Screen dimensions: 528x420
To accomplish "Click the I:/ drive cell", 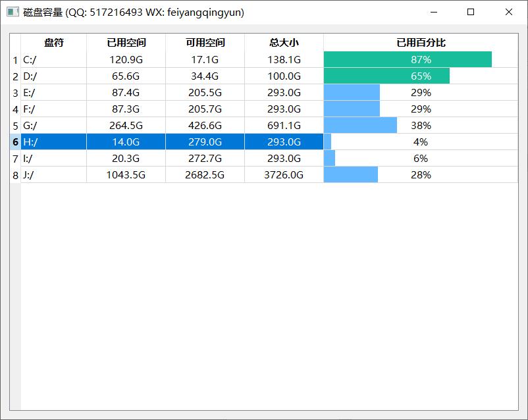I will (x=54, y=159).
